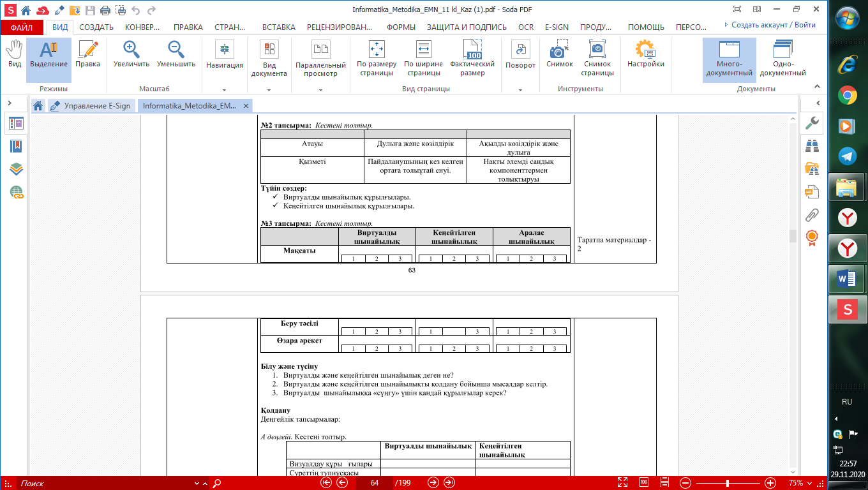Open the ФАЙЛ menu
The width and height of the screenshot is (868, 490).
tap(22, 27)
